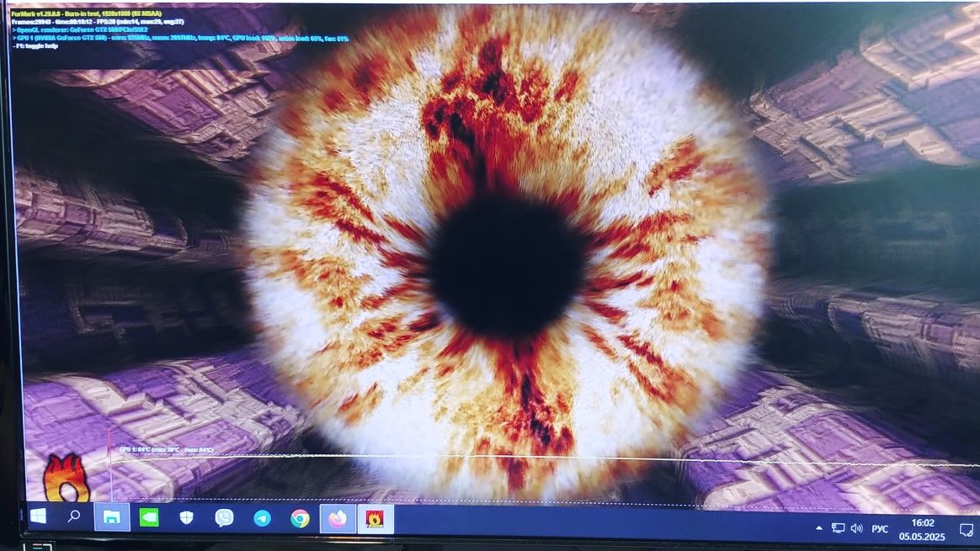
Task: Open the Windows Start menu
Action: (38, 517)
